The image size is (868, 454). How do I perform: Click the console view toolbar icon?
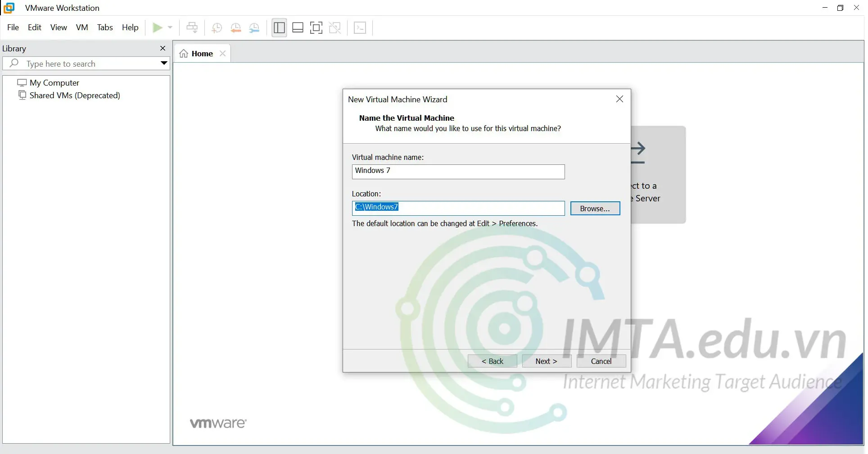click(x=360, y=28)
